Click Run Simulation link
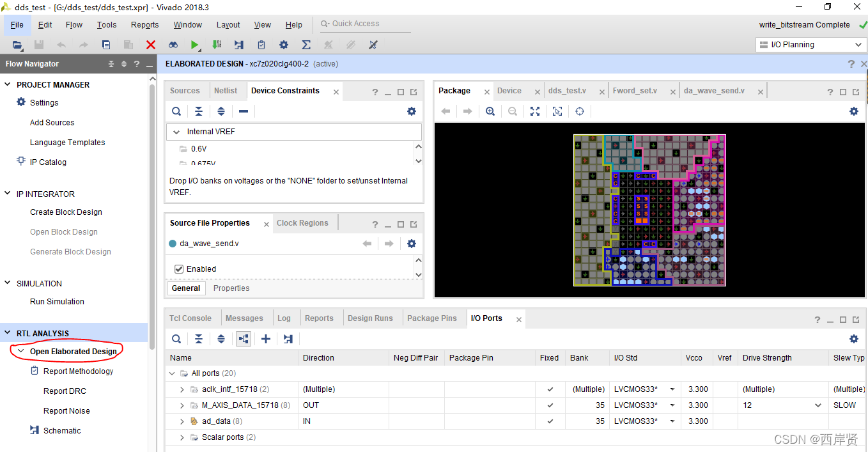The width and height of the screenshot is (868, 452). point(57,302)
